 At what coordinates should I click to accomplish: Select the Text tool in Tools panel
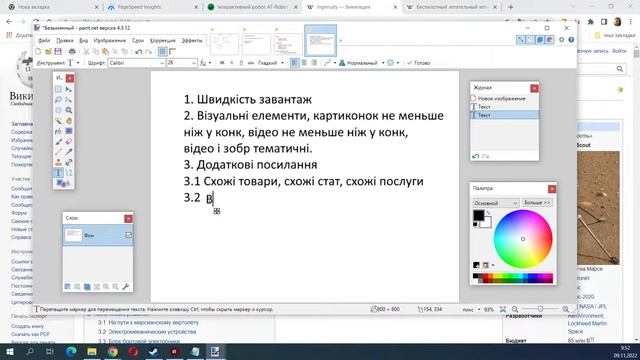(x=58, y=173)
